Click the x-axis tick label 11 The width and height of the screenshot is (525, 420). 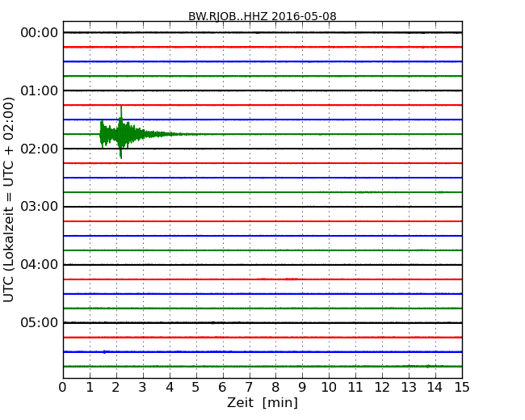pos(355,388)
